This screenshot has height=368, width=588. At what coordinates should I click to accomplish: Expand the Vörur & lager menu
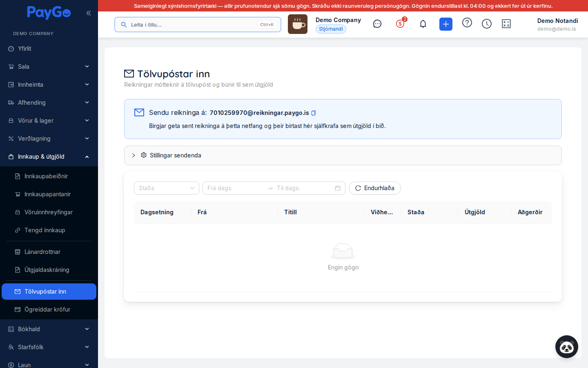point(49,121)
